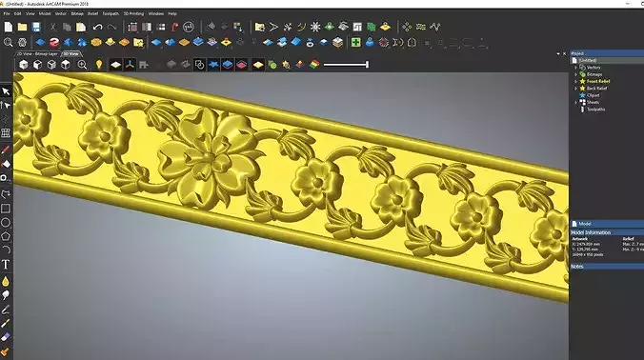The width and height of the screenshot is (644, 360).
Task: Open the Vector menu
Action: tap(60, 13)
